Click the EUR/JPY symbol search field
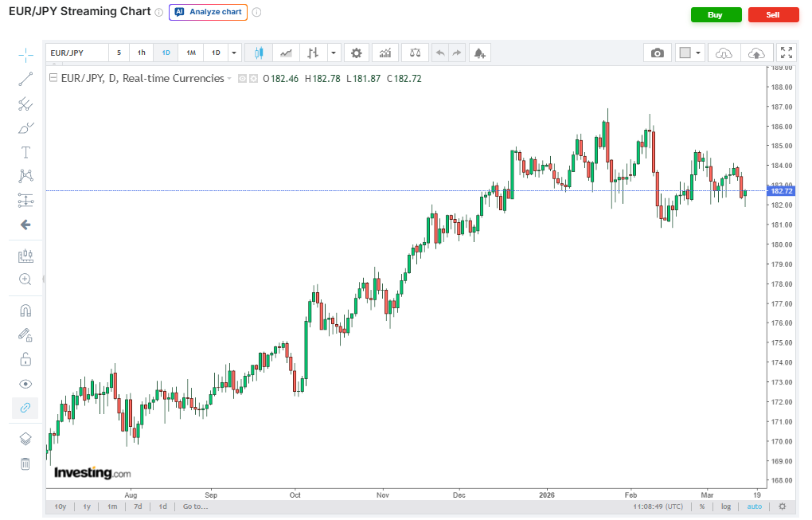 coord(76,53)
